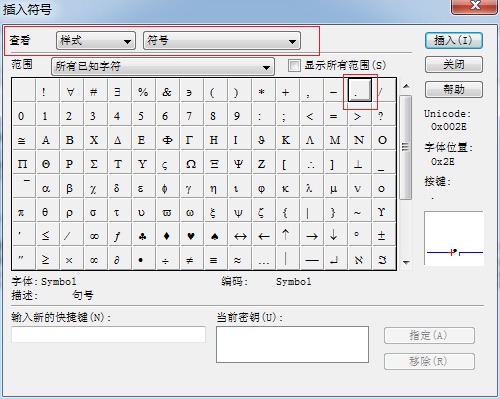Click the 指定(A) button
Image resolution: width=500 pixels, height=399 pixels.
pos(429,335)
